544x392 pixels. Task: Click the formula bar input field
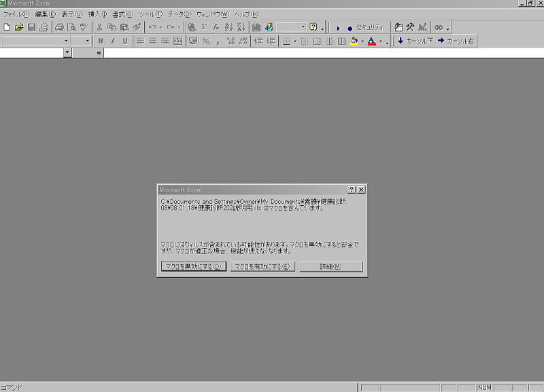[x=324, y=53]
